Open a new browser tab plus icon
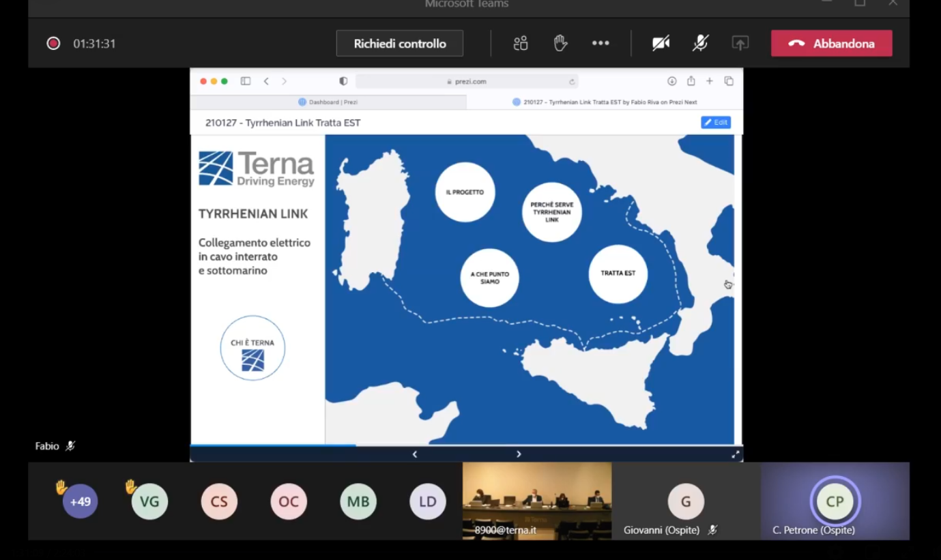This screenshot has height=560, width=941. point(710,81)
